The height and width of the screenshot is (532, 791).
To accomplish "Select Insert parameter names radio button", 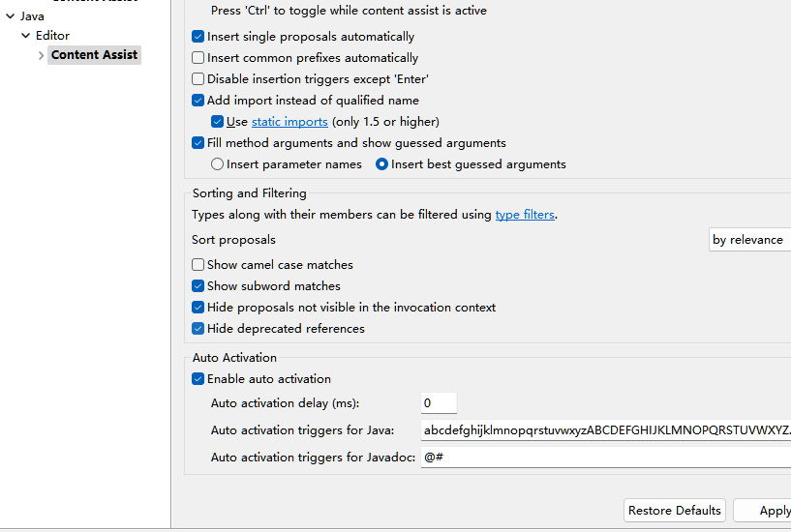I will click(x=218, y=164).
